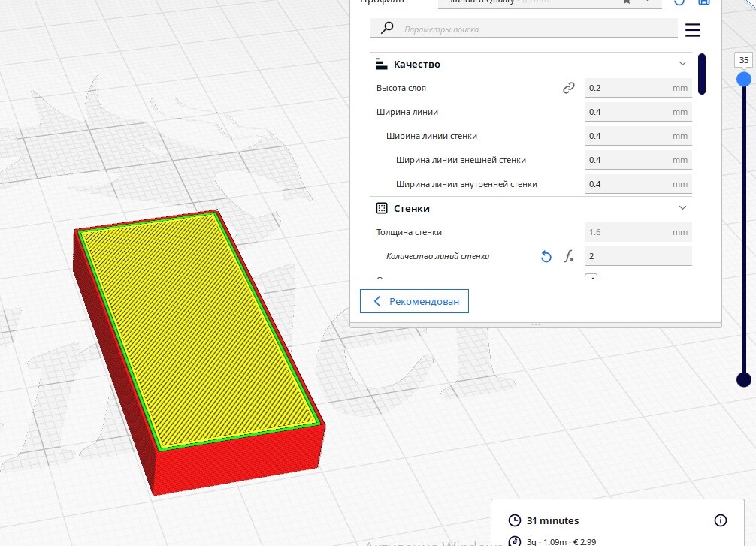Reset the wall line count value
The height and width of the screenshot is (546, 756).
(546, 257)
